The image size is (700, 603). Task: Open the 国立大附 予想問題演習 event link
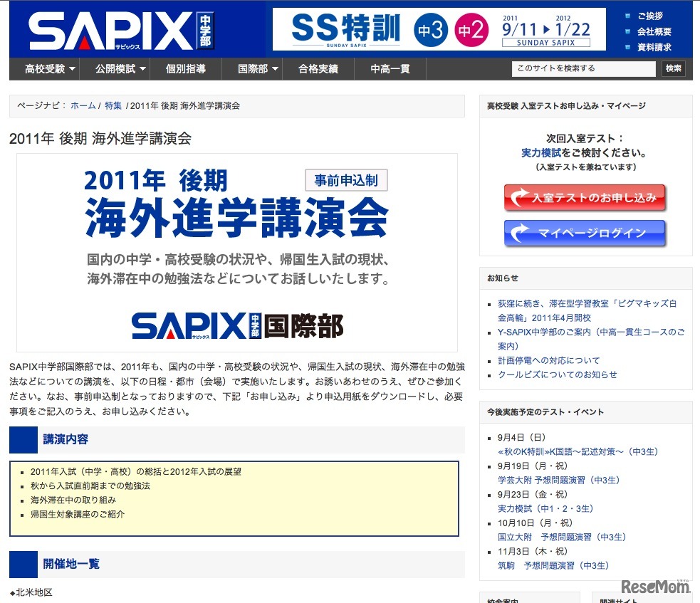coord(562,538)
